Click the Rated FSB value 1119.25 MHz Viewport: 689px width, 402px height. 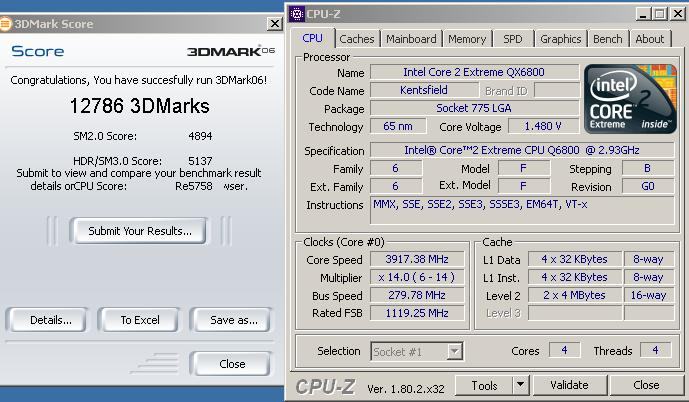417,313
